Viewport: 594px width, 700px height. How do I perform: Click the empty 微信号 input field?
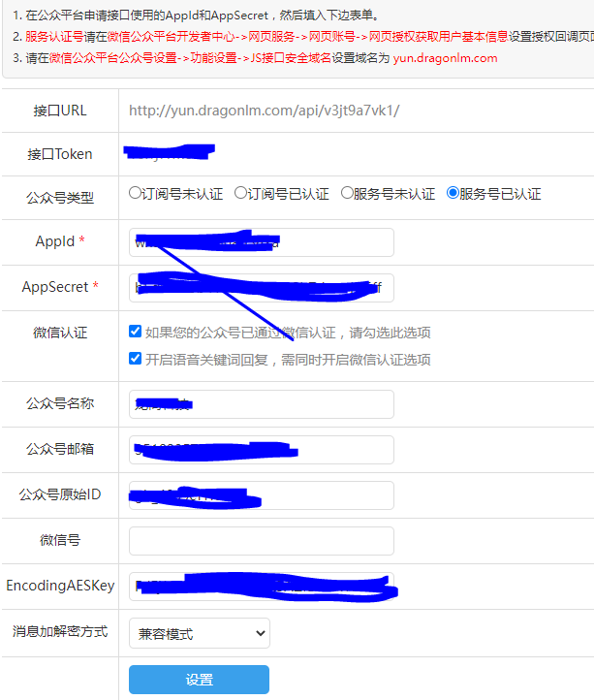[261, 541]
